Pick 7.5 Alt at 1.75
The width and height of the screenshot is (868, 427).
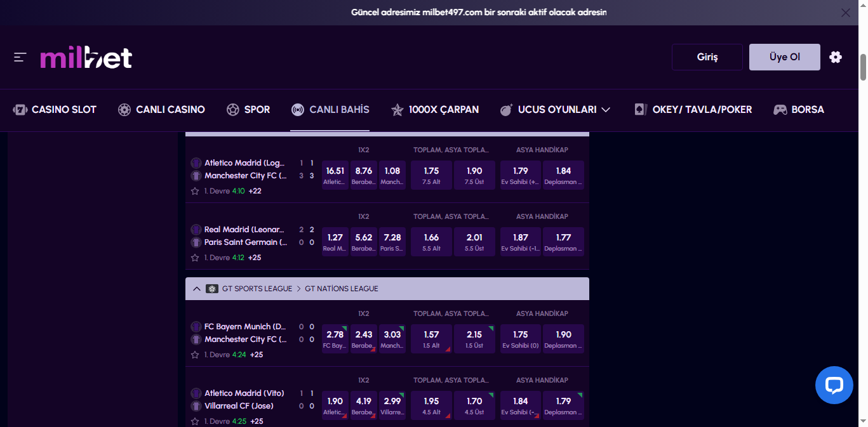(x=432, y=175)
